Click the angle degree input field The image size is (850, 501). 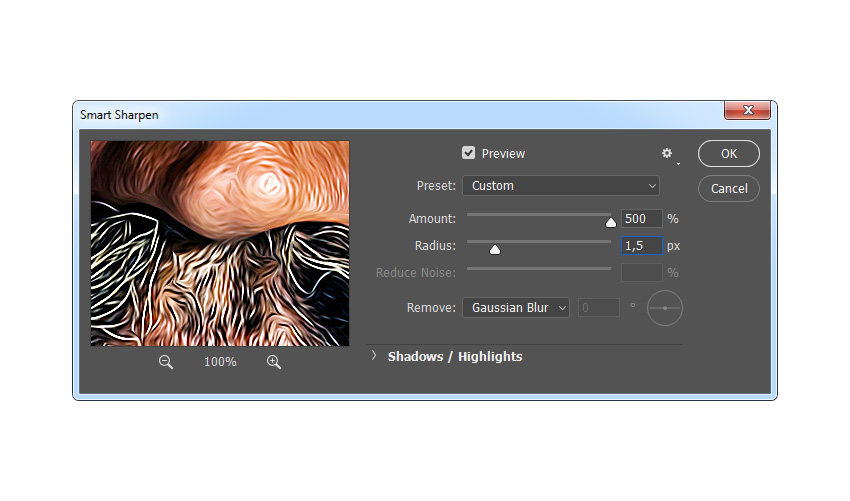[x=598, y=307]
